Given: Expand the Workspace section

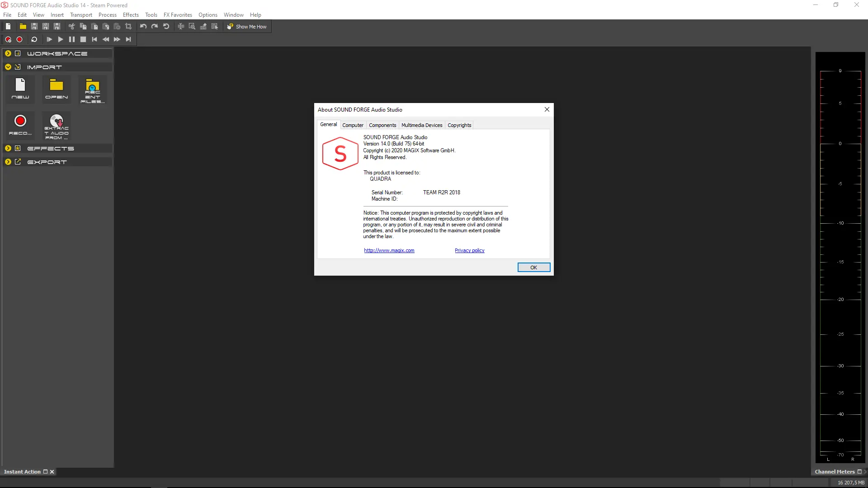Looking at the screenshot, I should click(x=8, y=53).
